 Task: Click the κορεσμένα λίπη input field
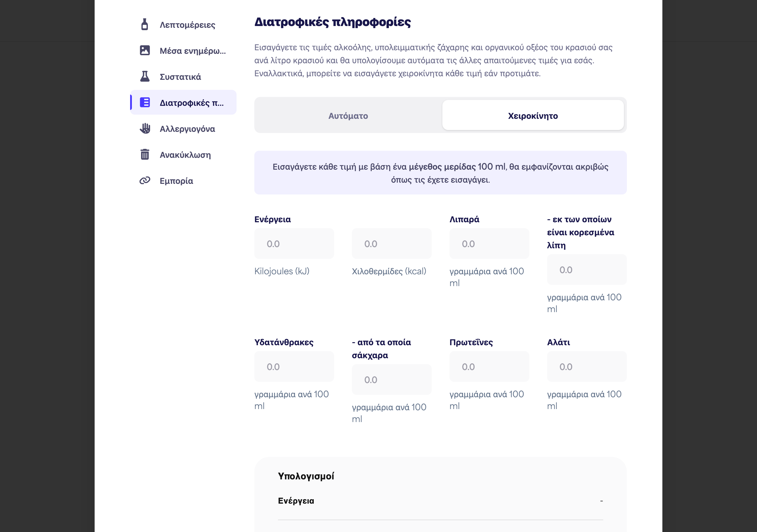coord(587,270)
